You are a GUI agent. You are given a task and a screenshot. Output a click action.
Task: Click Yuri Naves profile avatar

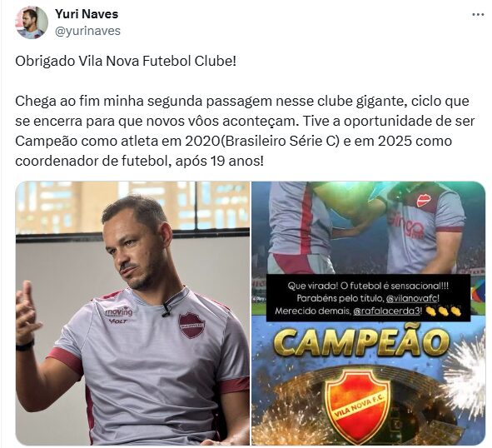pyautogui.click(x=32, y=22)
